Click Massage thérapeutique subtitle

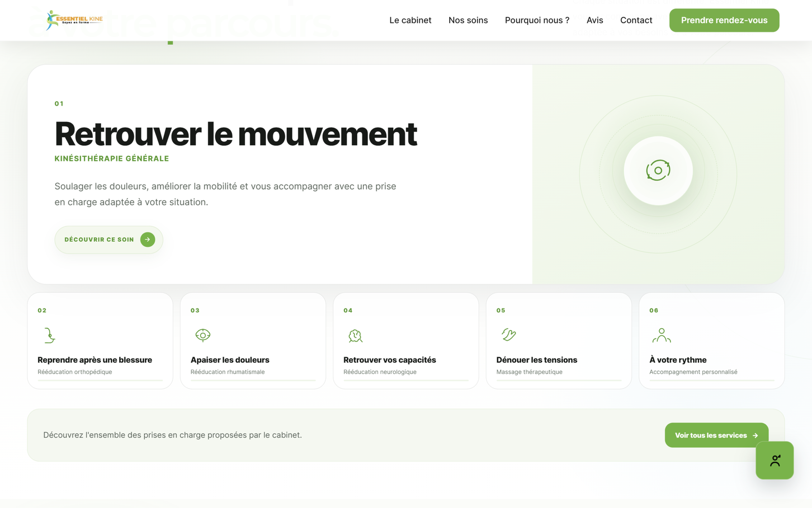tap(529, 372)
